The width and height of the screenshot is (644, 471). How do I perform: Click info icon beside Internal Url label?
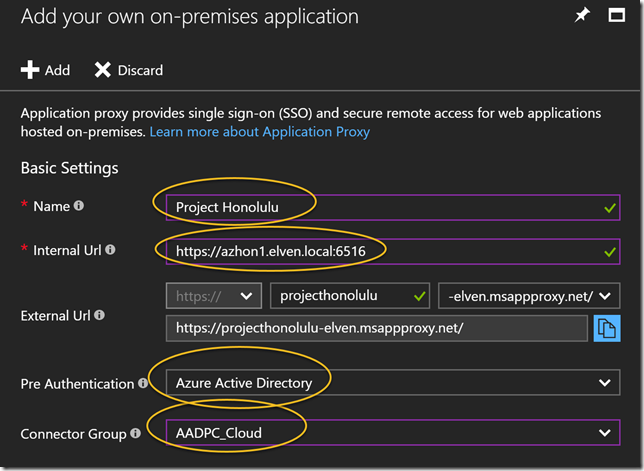110,250
